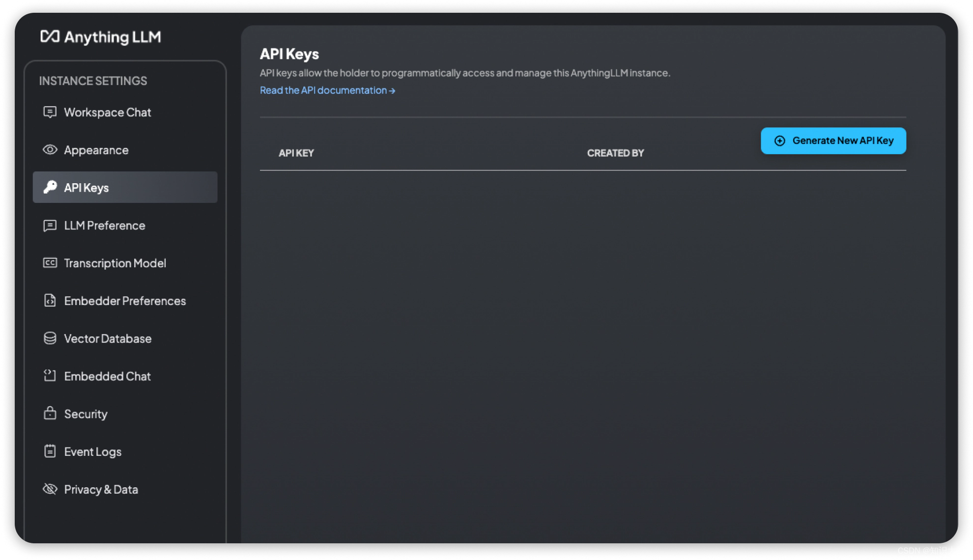Click the Workspace Chat icon in sidebar
Screen dimensions: 973x560
point(50,112)
